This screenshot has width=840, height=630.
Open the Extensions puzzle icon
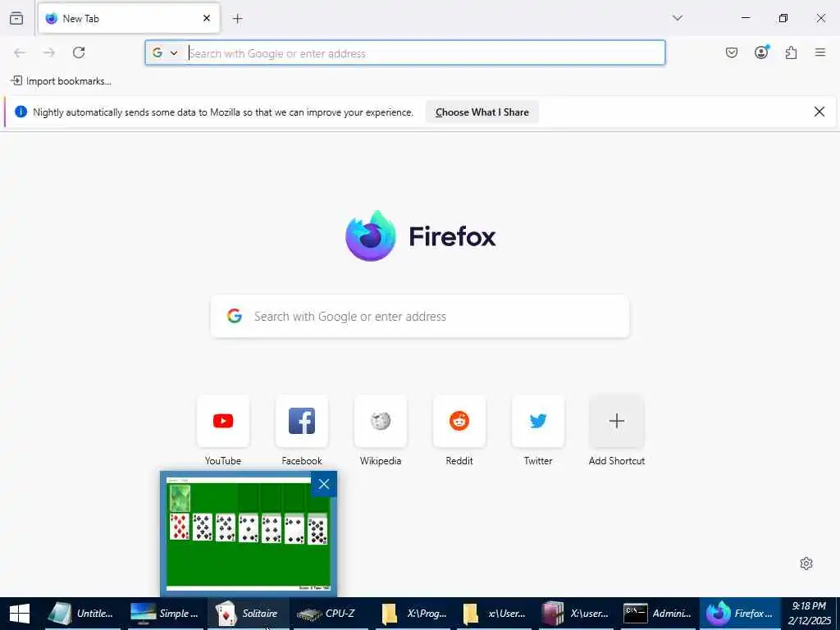(791, 52)
